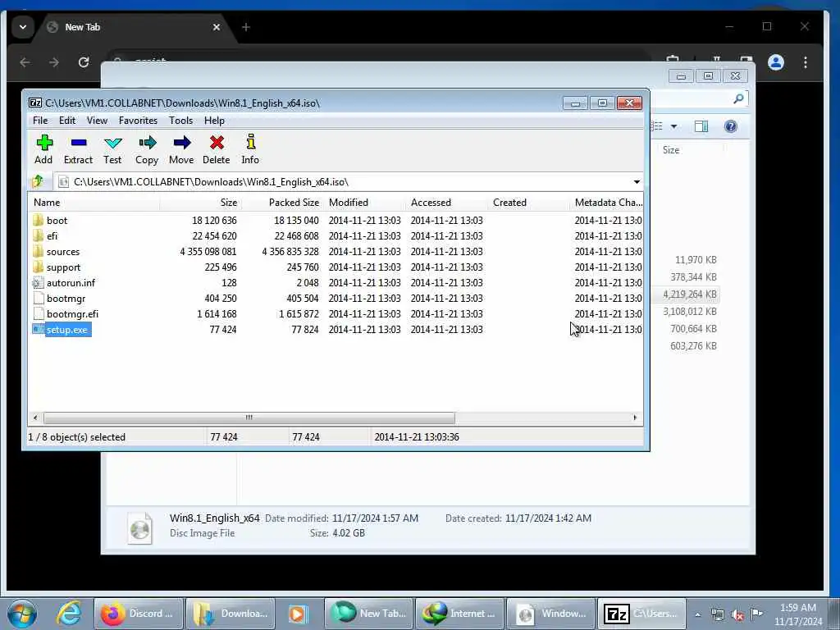Sort by the Modified column header
The width and height of the screenshot is (840, 630).
coord(365,203)
